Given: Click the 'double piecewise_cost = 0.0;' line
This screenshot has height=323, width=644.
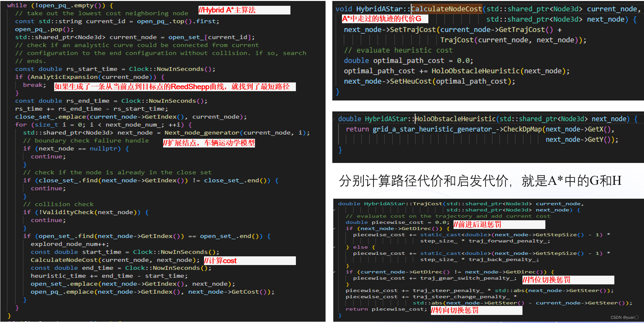Looking at the screenshot, I should click(397, 222).
